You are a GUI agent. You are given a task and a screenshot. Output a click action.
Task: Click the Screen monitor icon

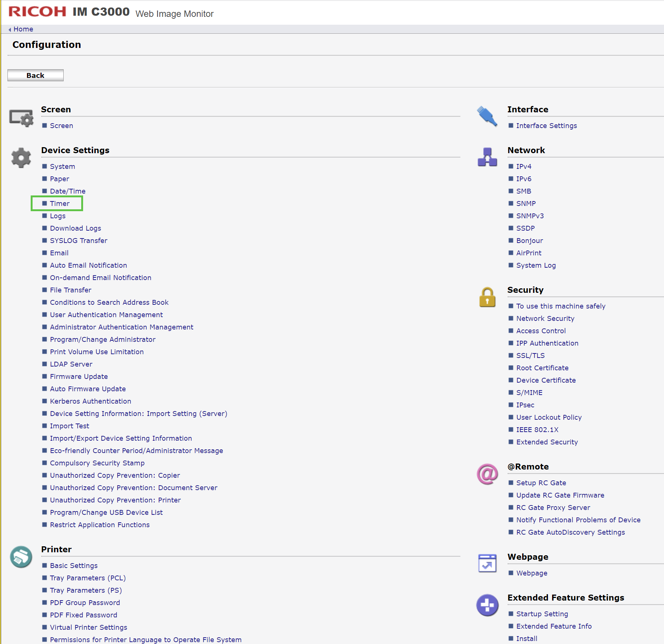(x=21, y=118)
